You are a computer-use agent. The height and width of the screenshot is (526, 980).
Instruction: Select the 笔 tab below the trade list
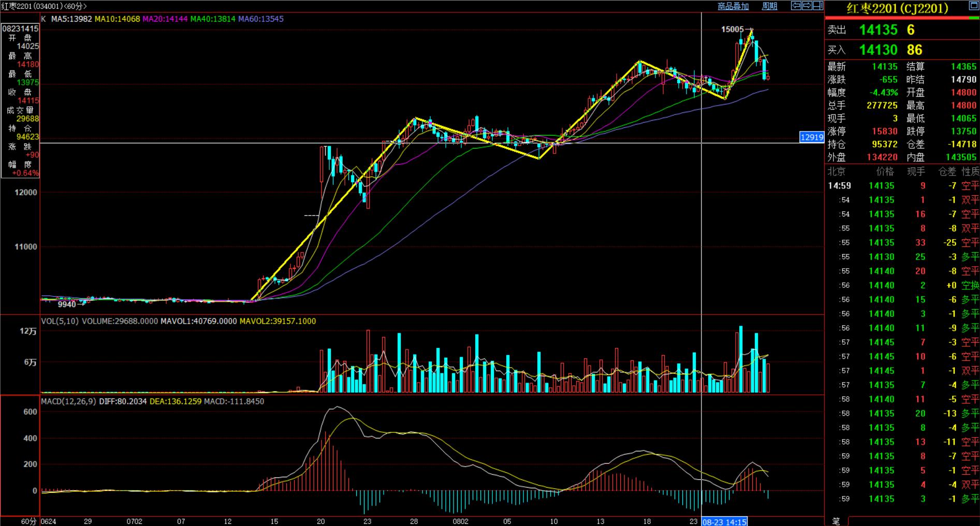click(836, 521)
